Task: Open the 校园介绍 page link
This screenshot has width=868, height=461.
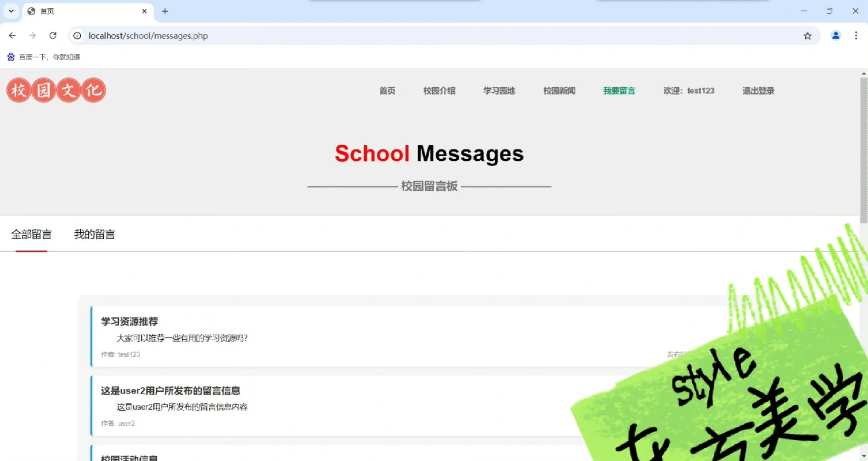Action: pos(439,90)
